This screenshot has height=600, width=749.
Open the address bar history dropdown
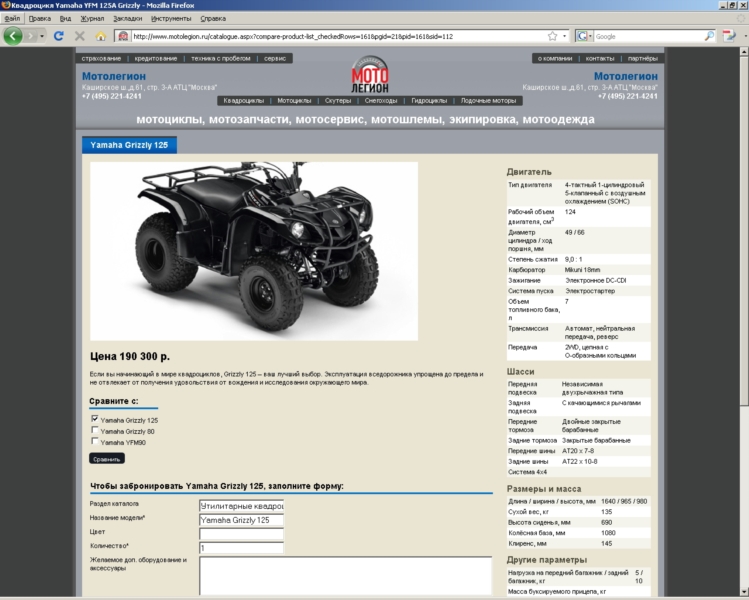coord(565,36)
